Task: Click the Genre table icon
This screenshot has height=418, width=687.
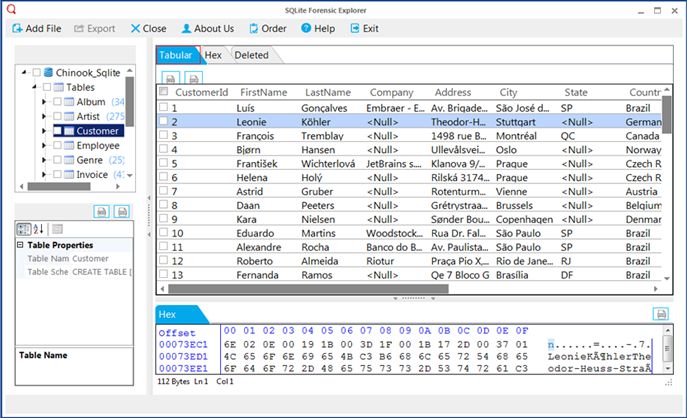Action: tap(69, 160)
